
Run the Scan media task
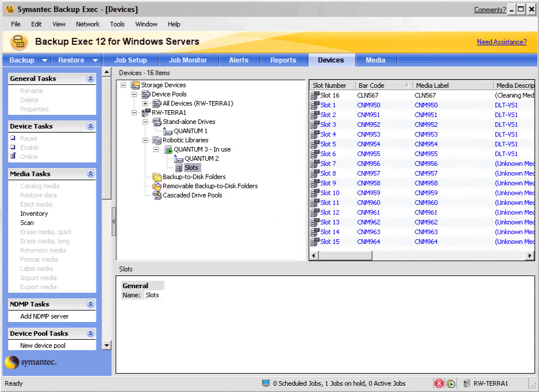click(27, 223)
